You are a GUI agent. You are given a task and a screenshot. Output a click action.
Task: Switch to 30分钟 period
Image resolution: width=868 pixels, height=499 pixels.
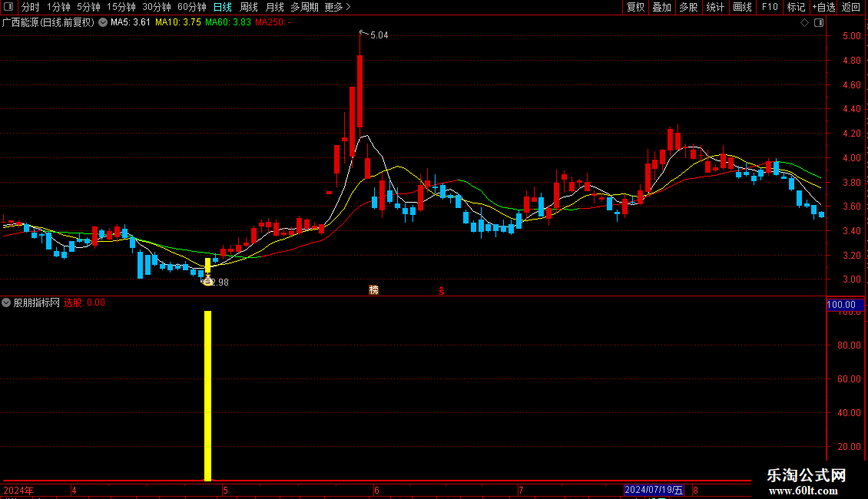click(157, 7)
